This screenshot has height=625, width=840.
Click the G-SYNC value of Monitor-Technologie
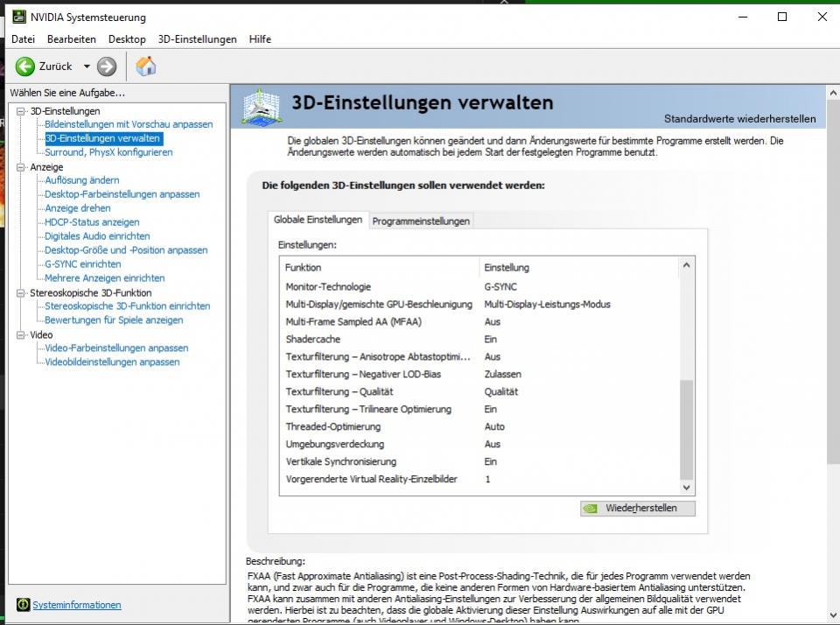point(500,287)
